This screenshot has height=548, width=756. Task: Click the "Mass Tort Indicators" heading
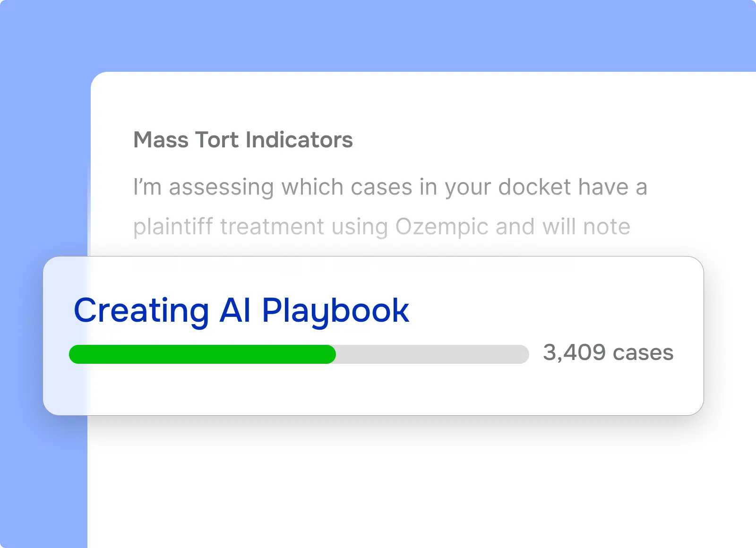click(243, 140)
